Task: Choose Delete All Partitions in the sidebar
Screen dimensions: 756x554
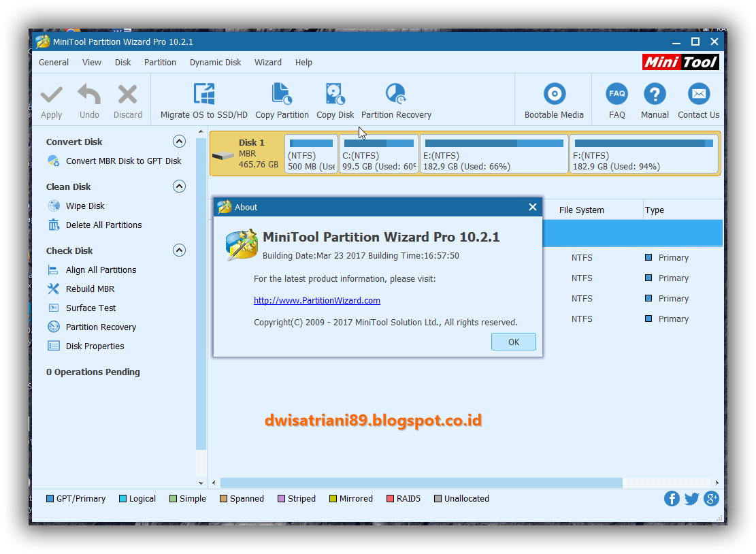Action: (103, 225)
